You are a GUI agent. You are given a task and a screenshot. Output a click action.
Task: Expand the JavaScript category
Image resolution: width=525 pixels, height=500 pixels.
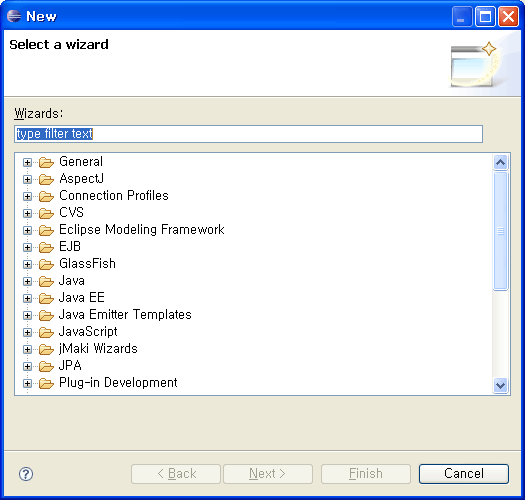27,333
